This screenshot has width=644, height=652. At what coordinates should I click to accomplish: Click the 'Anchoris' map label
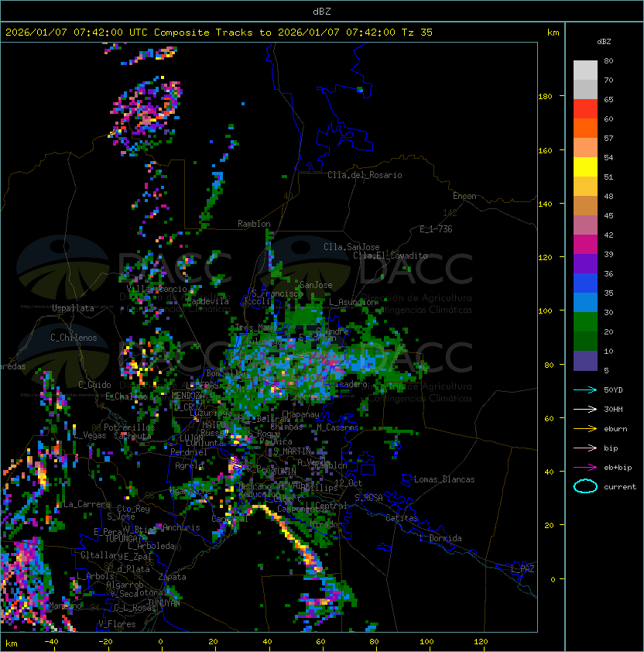coord(181,527)
